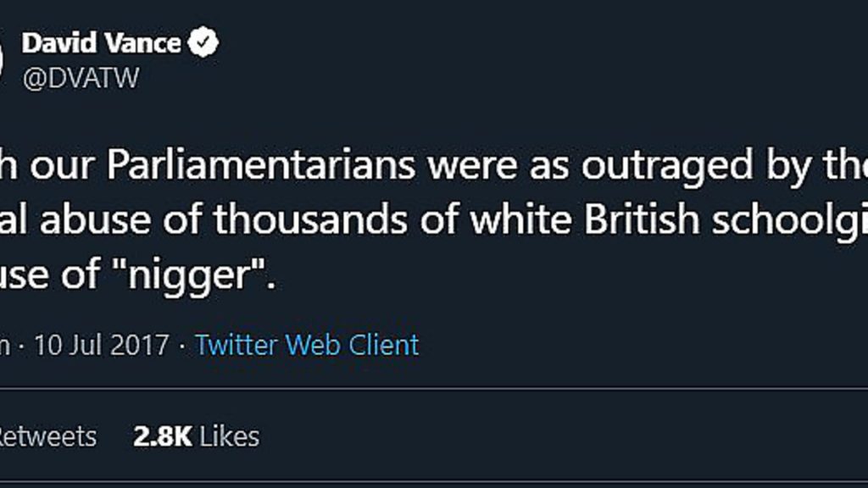This screenshot has width=868, height=488.
Task: Click the word abuse in the tweet
Action: (95, 219)
